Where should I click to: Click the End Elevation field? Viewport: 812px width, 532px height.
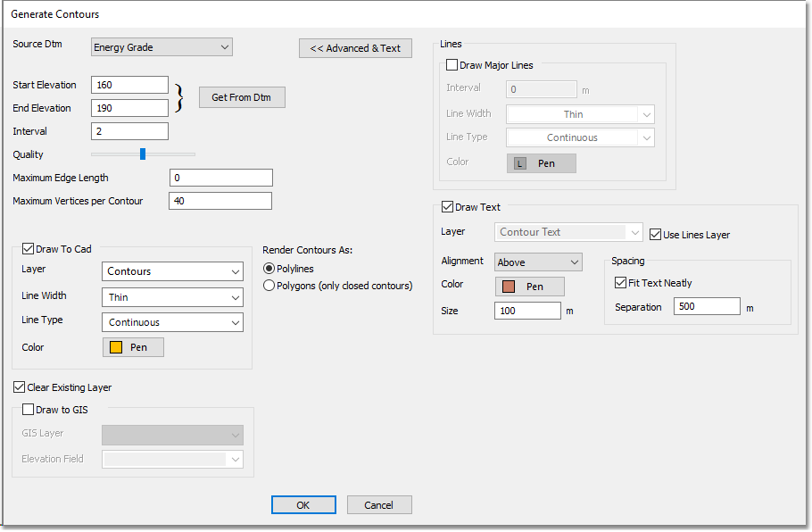click(x=129, y=108)
